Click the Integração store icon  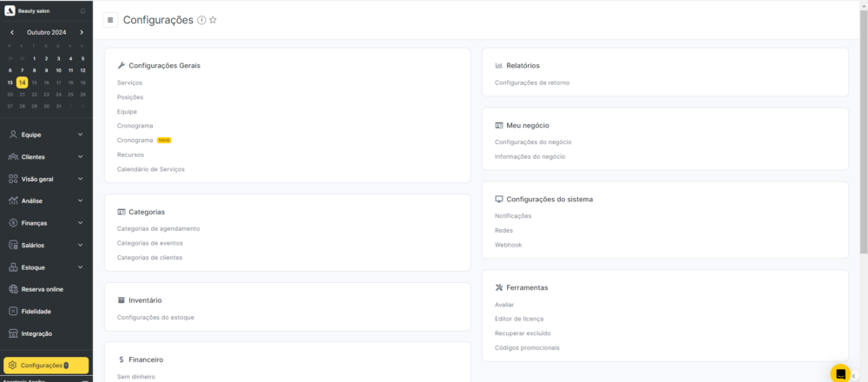13,334
